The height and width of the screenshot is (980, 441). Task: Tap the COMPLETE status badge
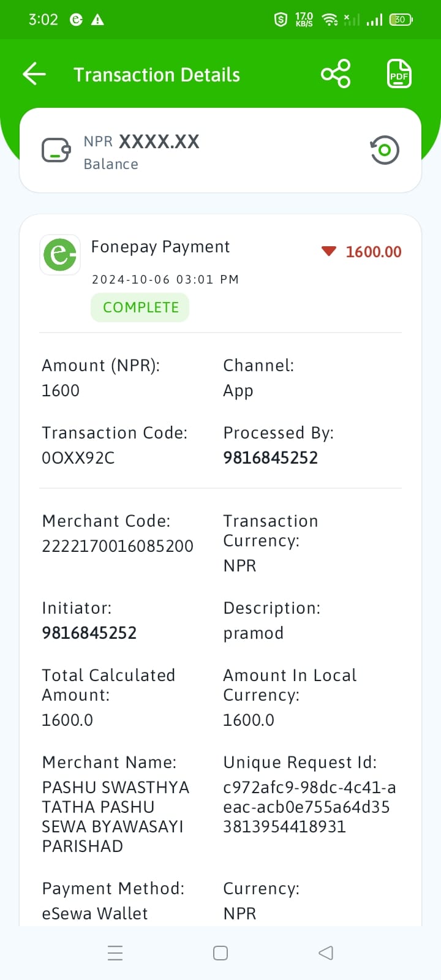click(x=140, y=307)
